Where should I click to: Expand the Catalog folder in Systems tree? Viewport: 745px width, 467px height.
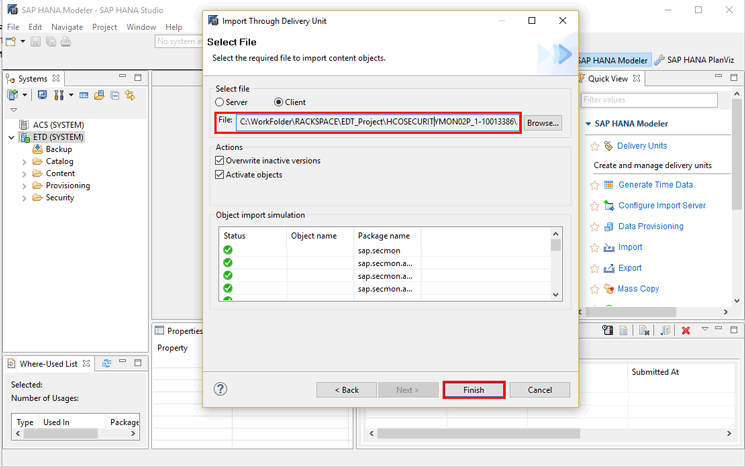(x=25, y=161)
